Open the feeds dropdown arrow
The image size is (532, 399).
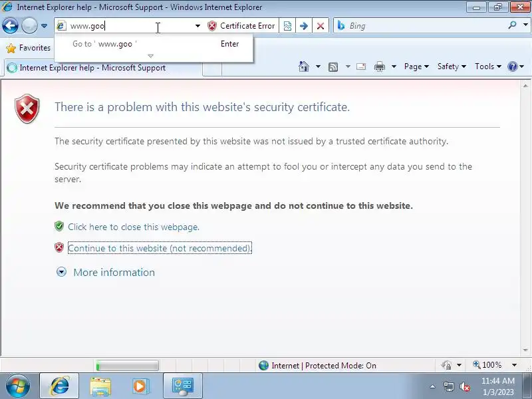(x=348, y=66)
